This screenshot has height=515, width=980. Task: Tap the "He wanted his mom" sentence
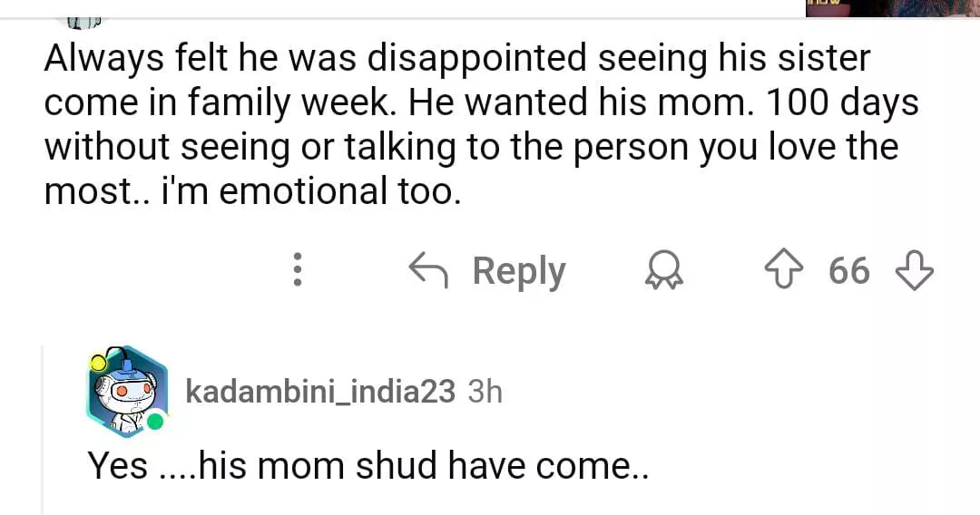pos(580,103)
